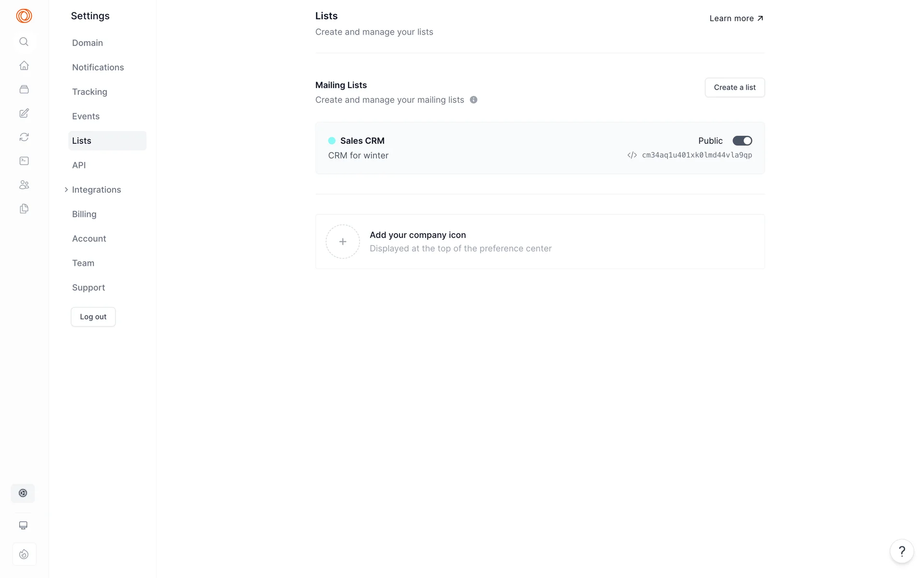Select the API settings item

pos(79,165)
